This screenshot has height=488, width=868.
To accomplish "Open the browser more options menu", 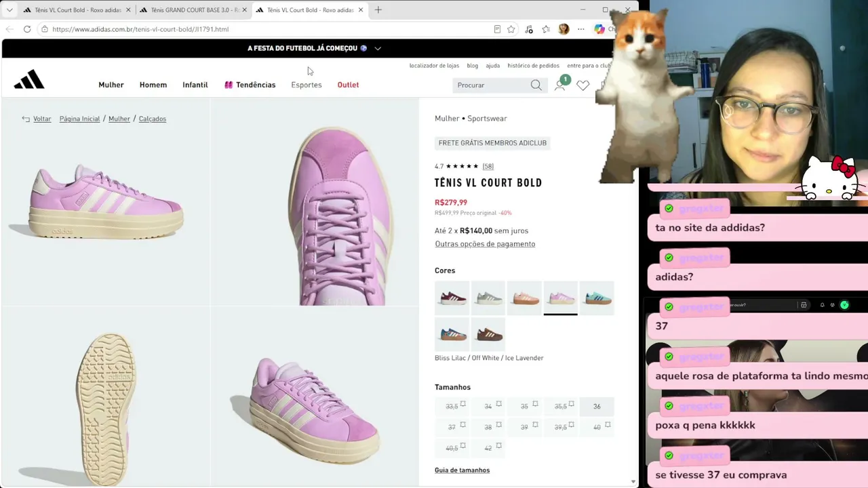I will point(581,29).
